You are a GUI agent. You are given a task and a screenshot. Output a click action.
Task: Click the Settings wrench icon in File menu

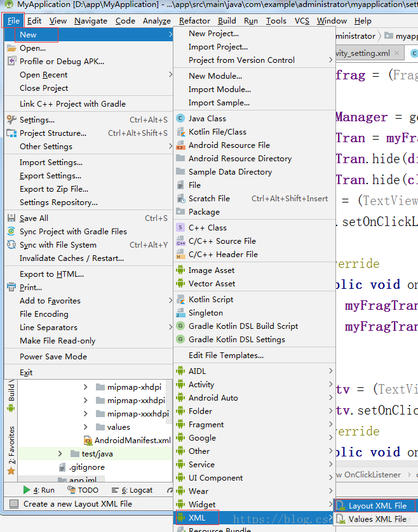[11, 120]
